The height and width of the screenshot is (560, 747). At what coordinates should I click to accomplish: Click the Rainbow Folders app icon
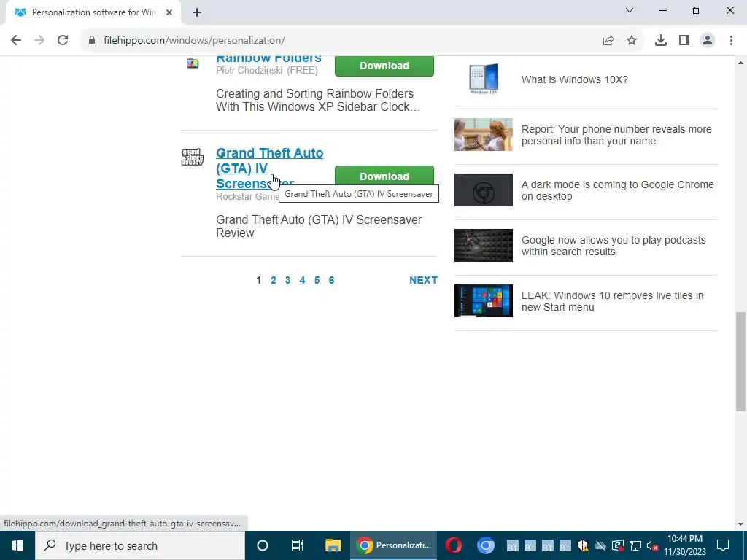tap(193, 63)
